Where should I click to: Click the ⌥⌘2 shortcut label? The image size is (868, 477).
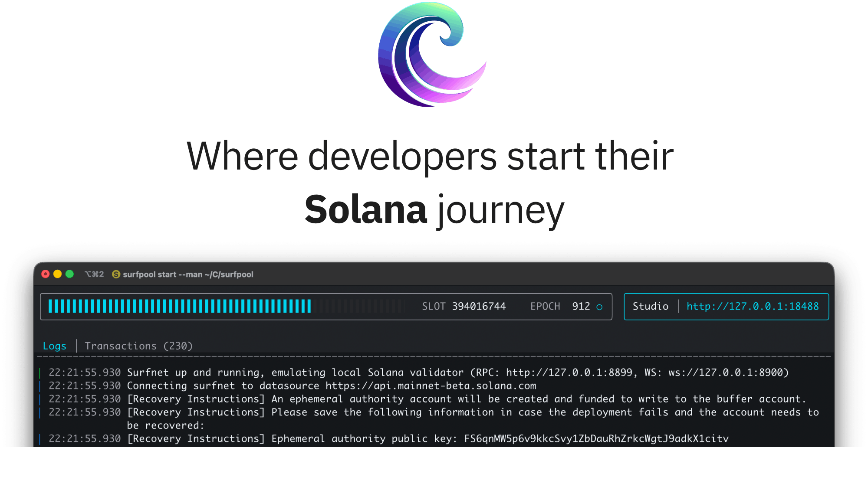[94, 274]
